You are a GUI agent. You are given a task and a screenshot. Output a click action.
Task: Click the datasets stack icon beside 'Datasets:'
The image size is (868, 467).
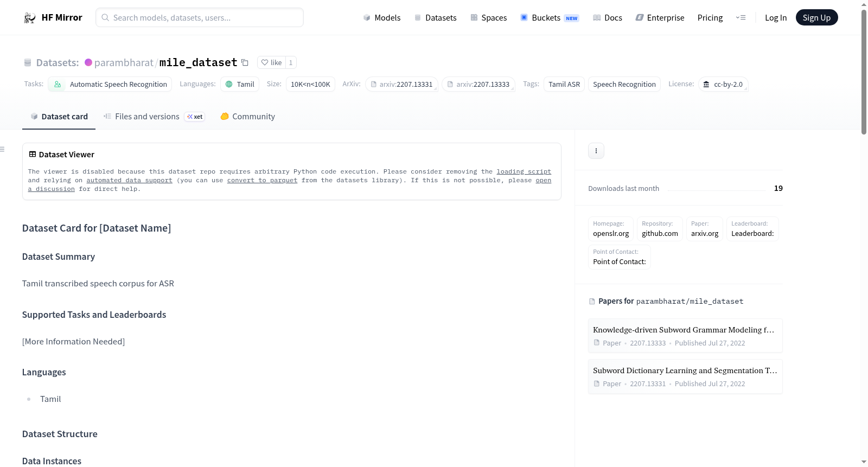(x=28, y=63)
